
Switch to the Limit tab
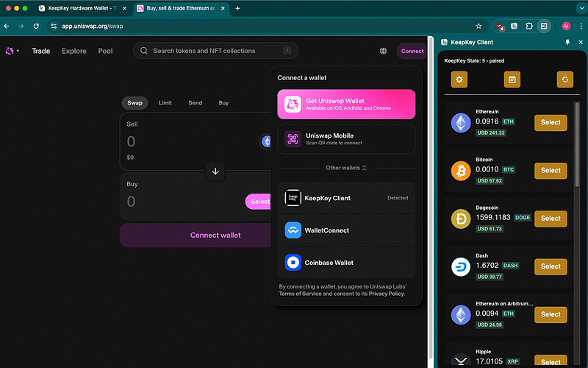point(165,103)
